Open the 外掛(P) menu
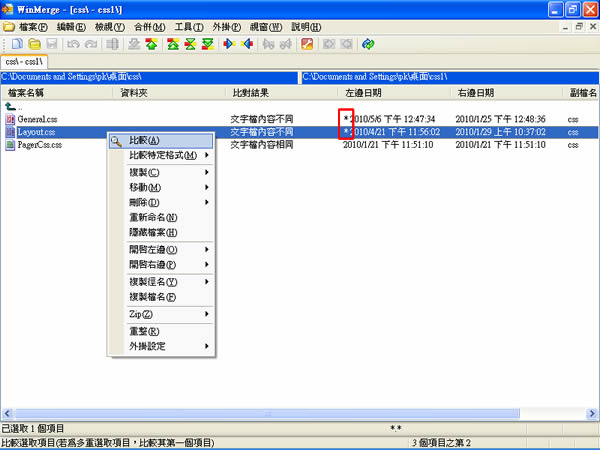 coord(227,27)
